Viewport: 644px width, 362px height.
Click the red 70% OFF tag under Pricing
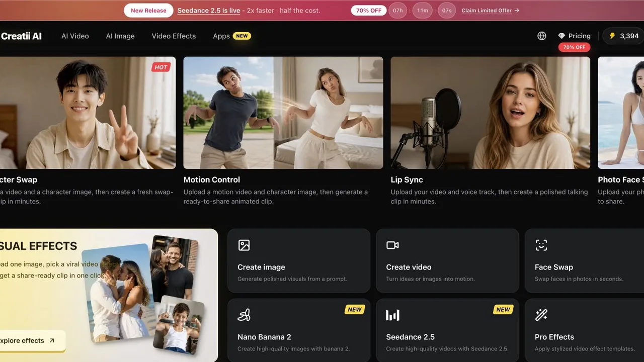pyautogui.click(x=574, y=47)
